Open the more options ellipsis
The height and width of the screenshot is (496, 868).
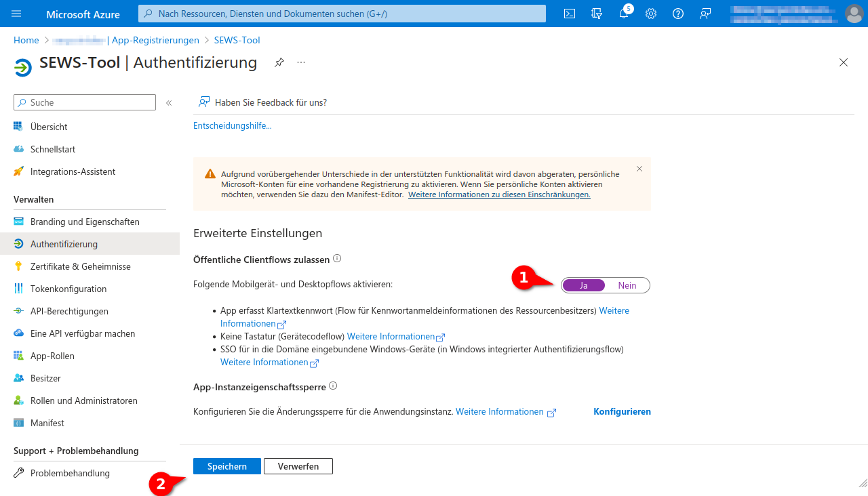pos(301,62)
